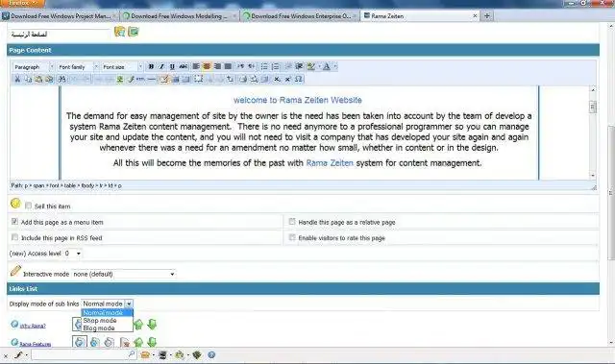The width and height of the screenshot is (615, 364).
Task: Check 'Include this page in RSS feed'
Action: pyautogui.click(x=14, y=237)
